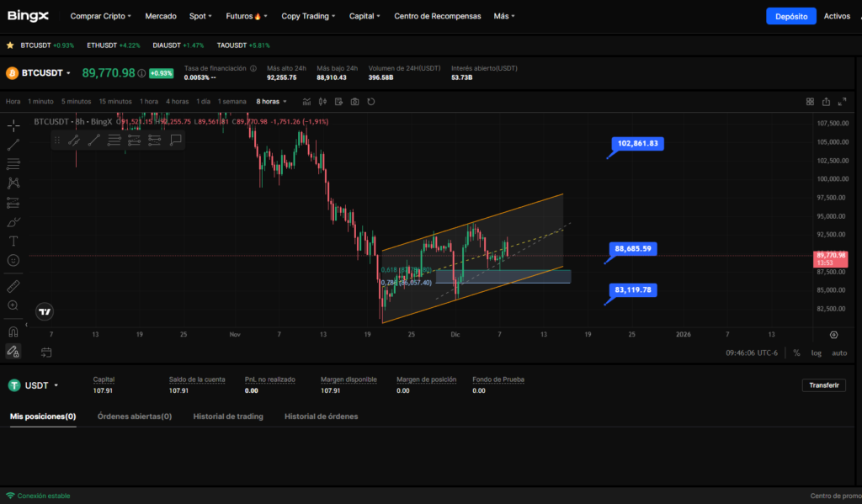
Task: Enter fullscreen chart mode
Action: point(842,102)
